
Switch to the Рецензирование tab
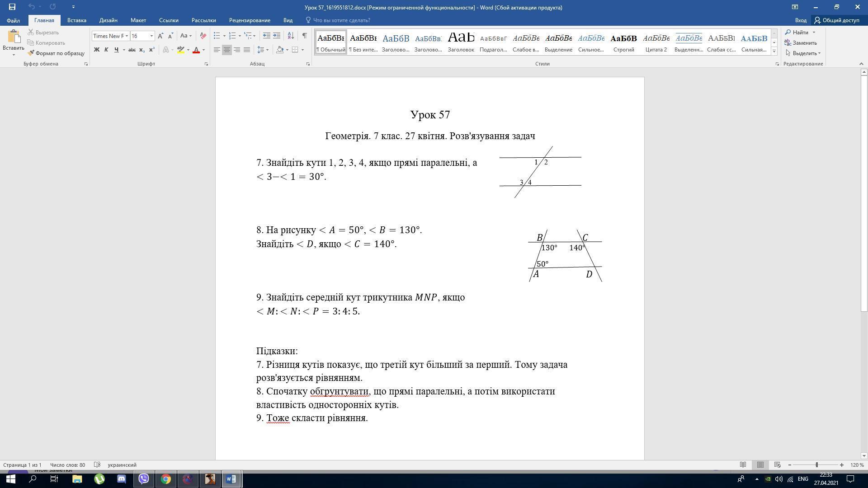[x=249, y=20]
